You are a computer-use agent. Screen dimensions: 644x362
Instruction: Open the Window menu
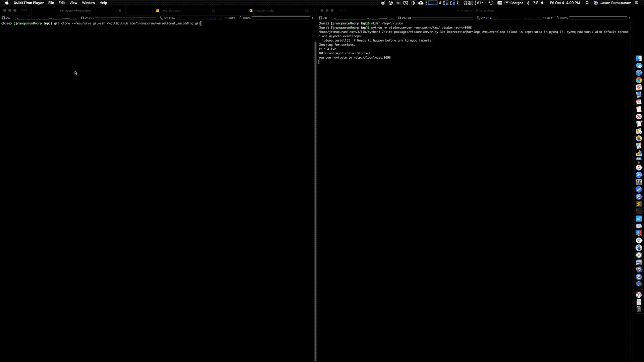[88, 3]
